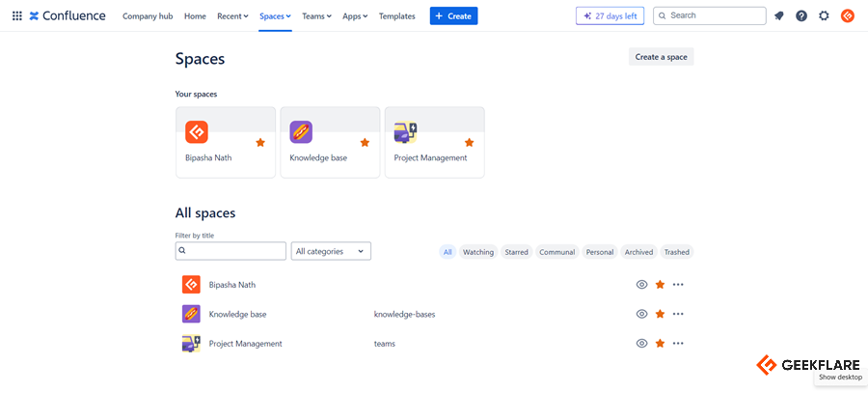Image resolution: width=868 pixels, height=393 pixels.
Task: Open the settings gear icon
Action: pyautogui.click(x=824, y=16)
